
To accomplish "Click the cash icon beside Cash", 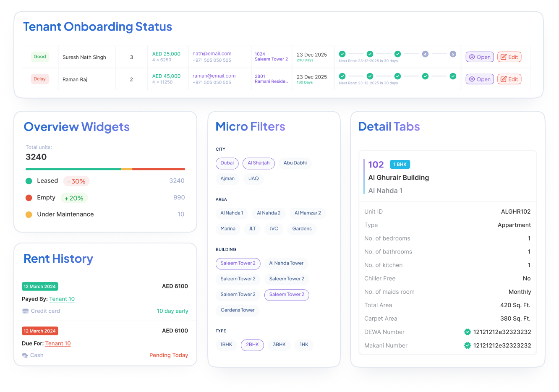I will (x=25, y=355).
